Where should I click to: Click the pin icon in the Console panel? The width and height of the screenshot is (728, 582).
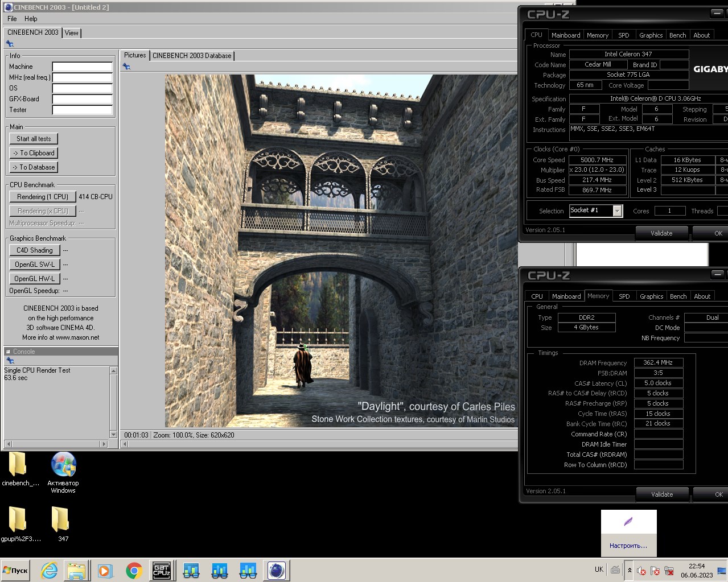10,361
